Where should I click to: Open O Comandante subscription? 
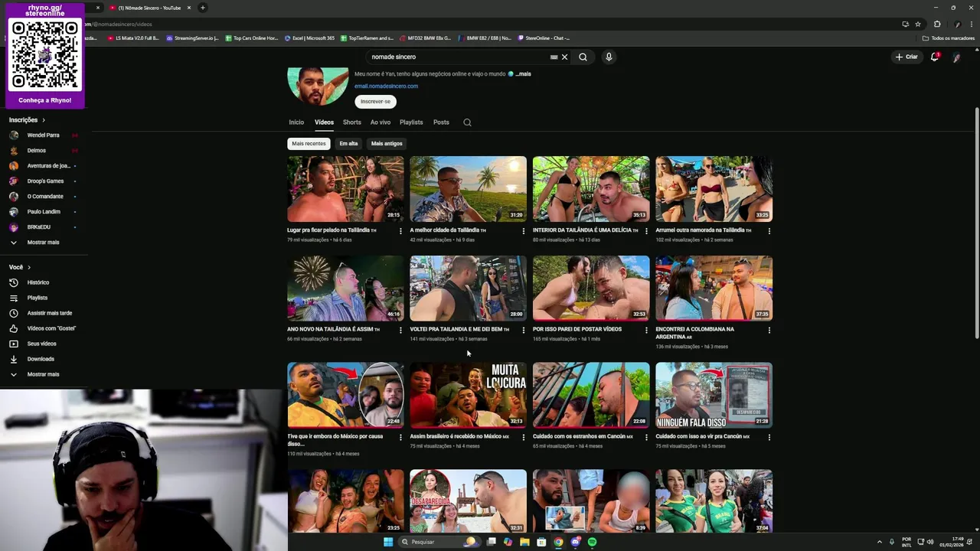pos(44,197)
